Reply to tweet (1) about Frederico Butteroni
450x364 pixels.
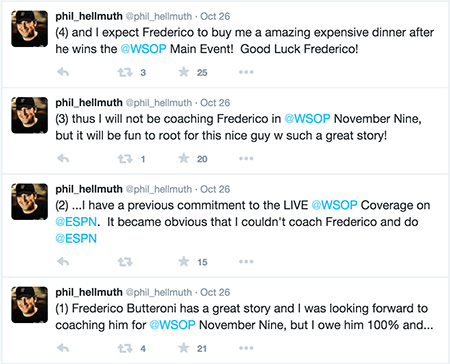point(63,348)
